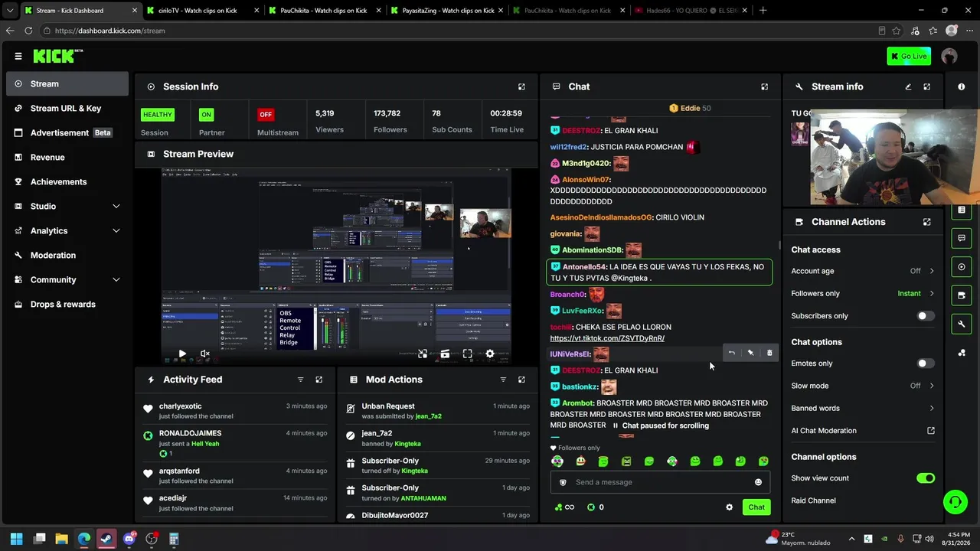Select Stream in the left sidebar
This screenshot has width=980, height=551.
[67, 84]
